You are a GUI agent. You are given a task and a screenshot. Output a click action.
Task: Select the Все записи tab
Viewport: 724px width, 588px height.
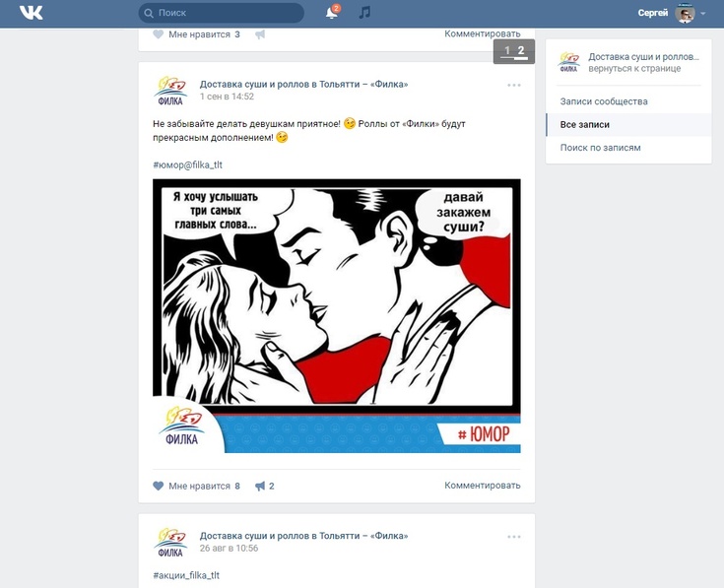pyautogui.click(x=628, y=125)
